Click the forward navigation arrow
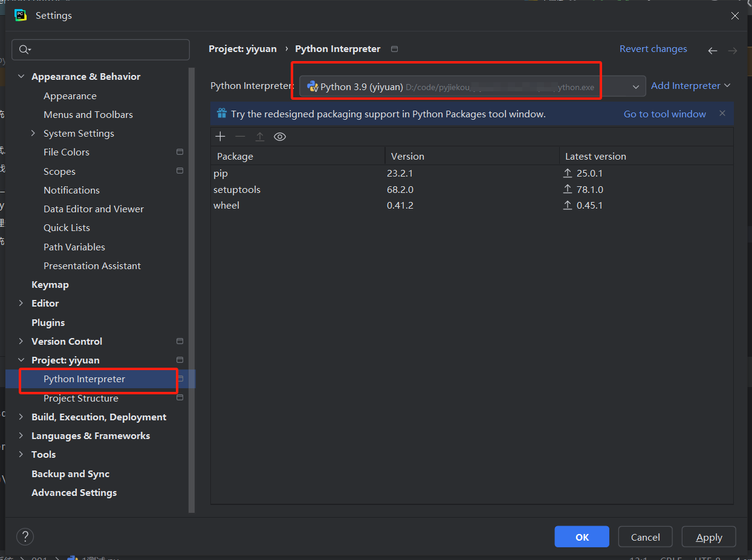 coord(733,51)
